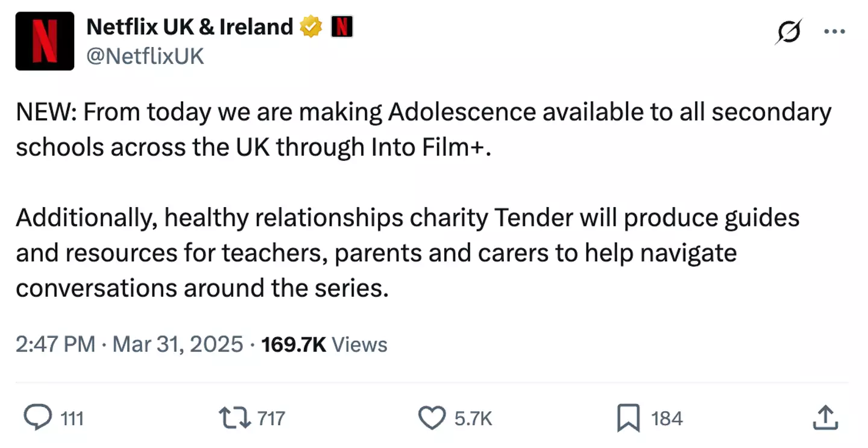Click the gold verified badge

[x=311, y=27]
